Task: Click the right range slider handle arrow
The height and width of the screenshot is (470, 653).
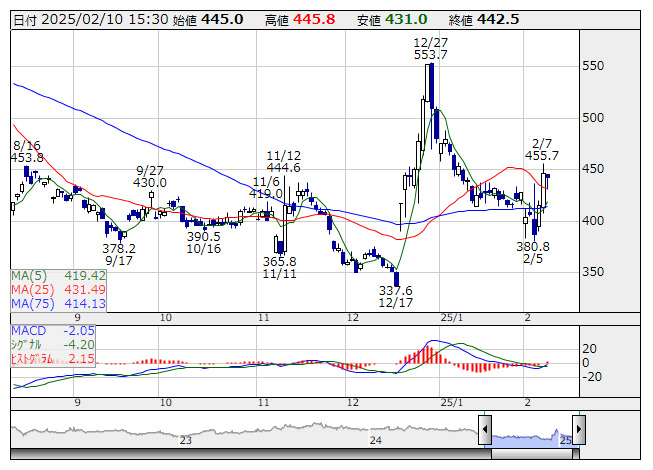Action: [x=579, y=429]
